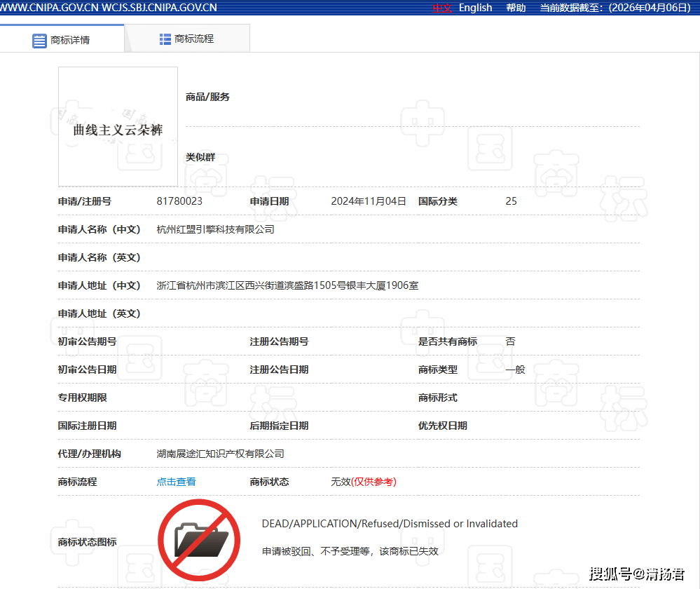This screenshot has width=700, height=589.
Task: Open the 曲线主义云朵裤 trademark image
Action: [x=118, y=127]
